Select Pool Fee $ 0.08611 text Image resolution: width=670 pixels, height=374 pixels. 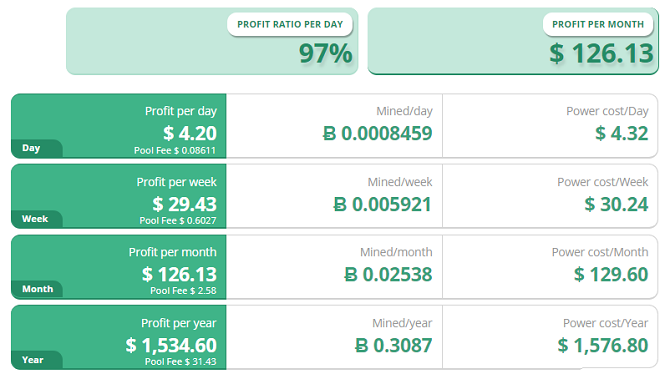(x=175, y=150)
